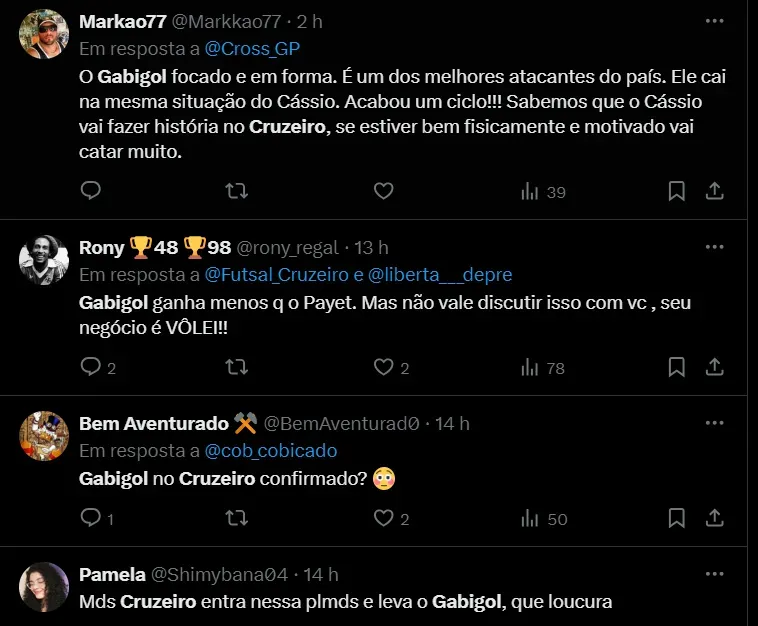Retweet Markao77's post about Gabigol
Viewport: 758px width, 626px height.
click(x=237, y=191)
